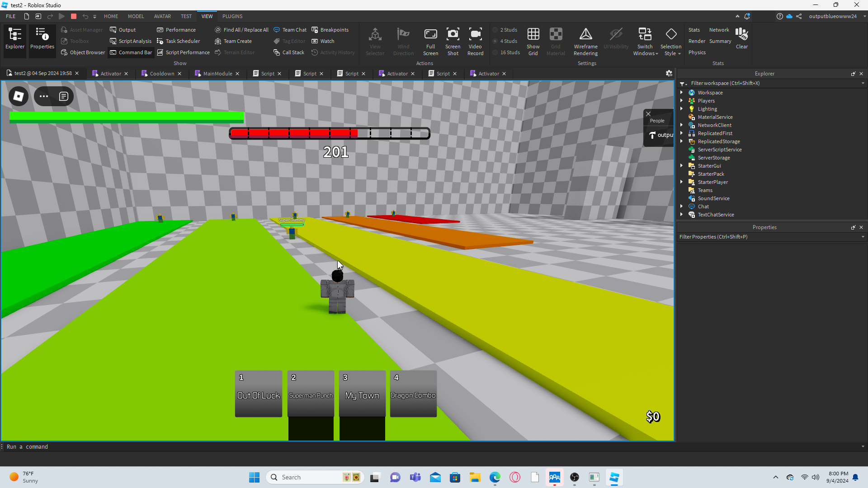868x488 pixels.
Task: Select the 2 Studs grid radio option
Action: click(495, 30)
